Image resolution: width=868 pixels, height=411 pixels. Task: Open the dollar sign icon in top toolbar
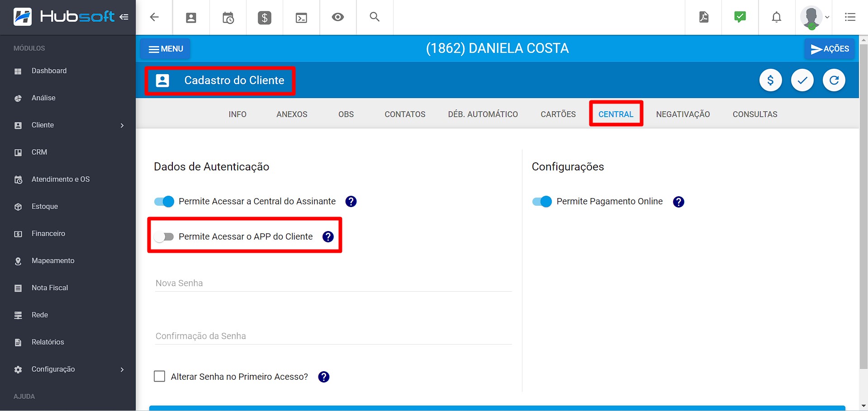click(265, 18)
